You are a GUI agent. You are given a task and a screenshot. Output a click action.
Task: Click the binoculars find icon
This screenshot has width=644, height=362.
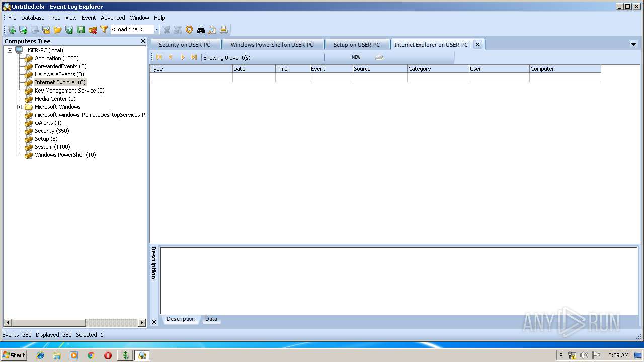click(201, 30)
